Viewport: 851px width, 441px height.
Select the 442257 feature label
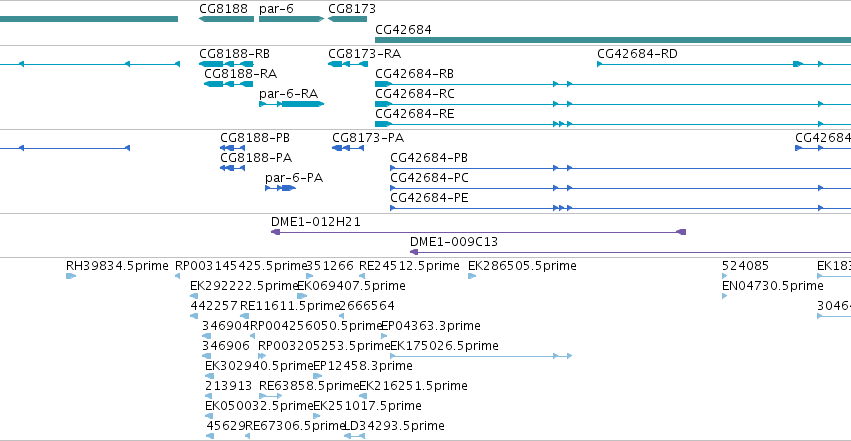click(x=214, y=306)
